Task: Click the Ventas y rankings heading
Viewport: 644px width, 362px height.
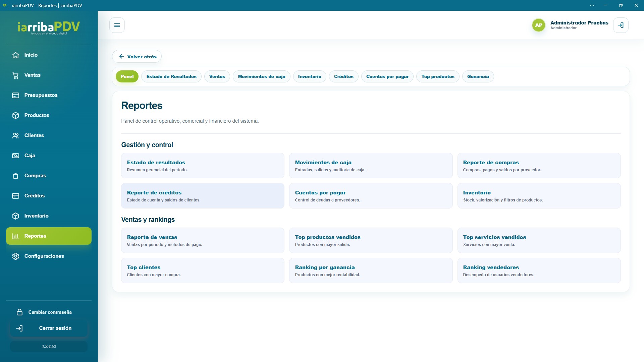Action: point(148,220)
